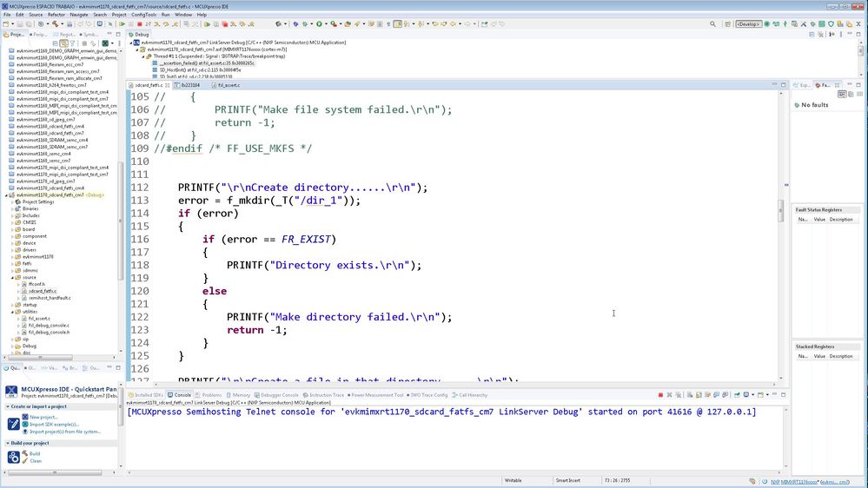Click the red terminate icon in Console toolbar
The image size is (868, 488).
[x=660, y=395]
